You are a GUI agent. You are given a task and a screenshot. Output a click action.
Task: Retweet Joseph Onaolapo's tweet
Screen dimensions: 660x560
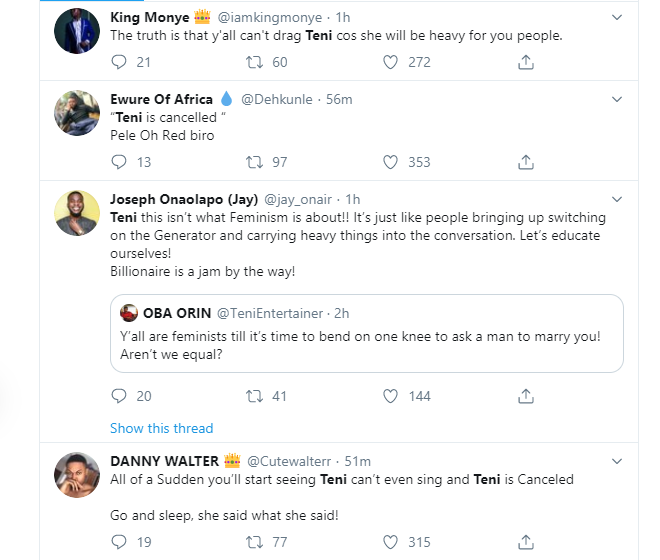pyautogui.click(x=255, y=396)
